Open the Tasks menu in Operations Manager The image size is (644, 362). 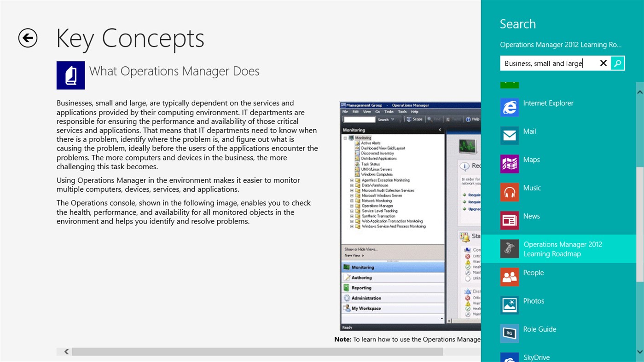[389, 112]
